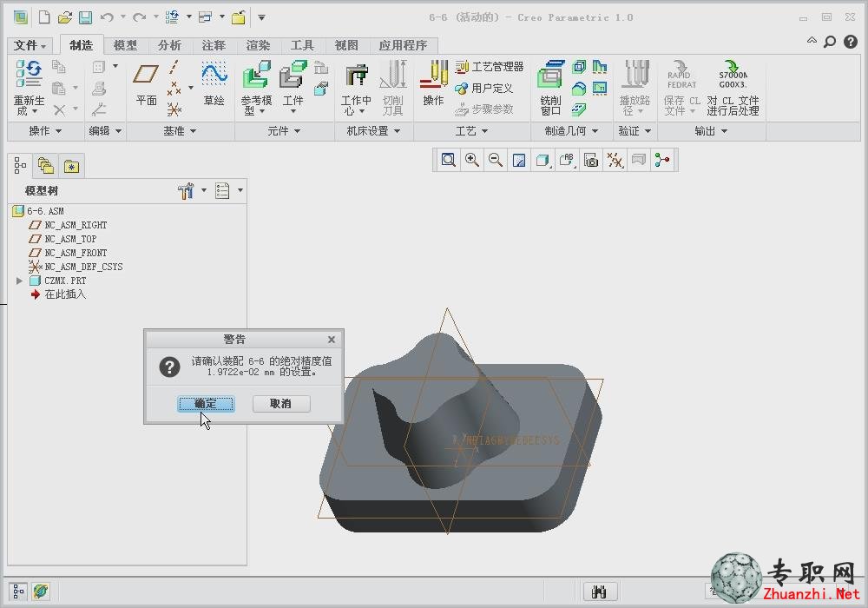
Task: Switch to the 模型 (Model) tab
Action: 125,45
